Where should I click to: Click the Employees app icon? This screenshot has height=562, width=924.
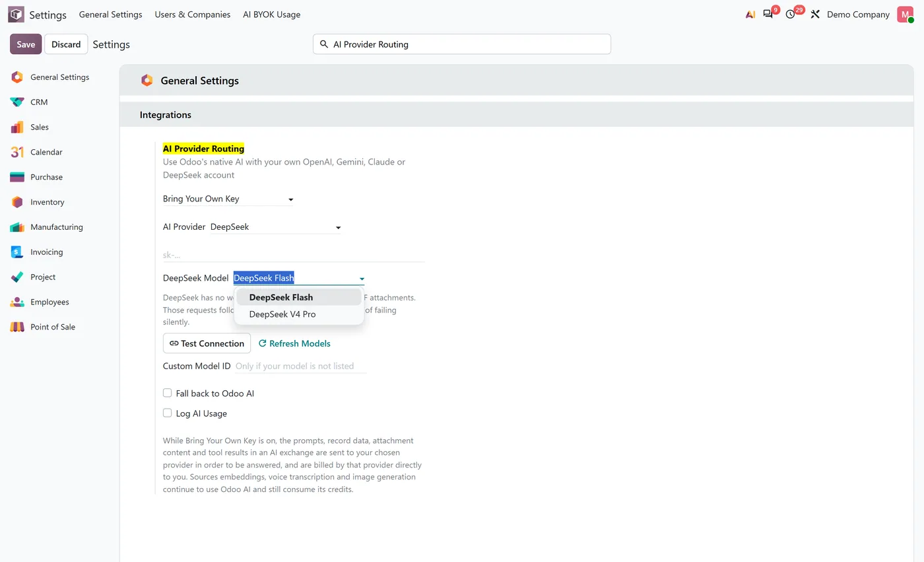pos(17,302)
